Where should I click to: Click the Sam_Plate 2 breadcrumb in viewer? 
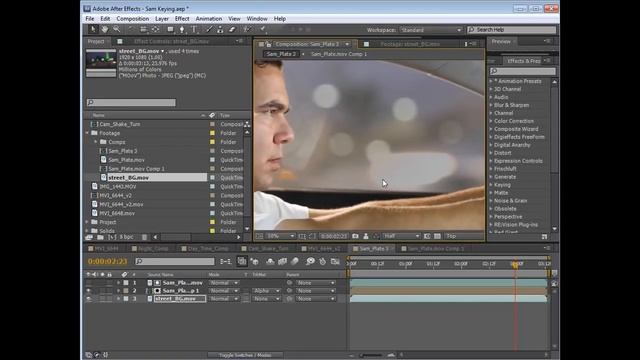tap(281, 54)
